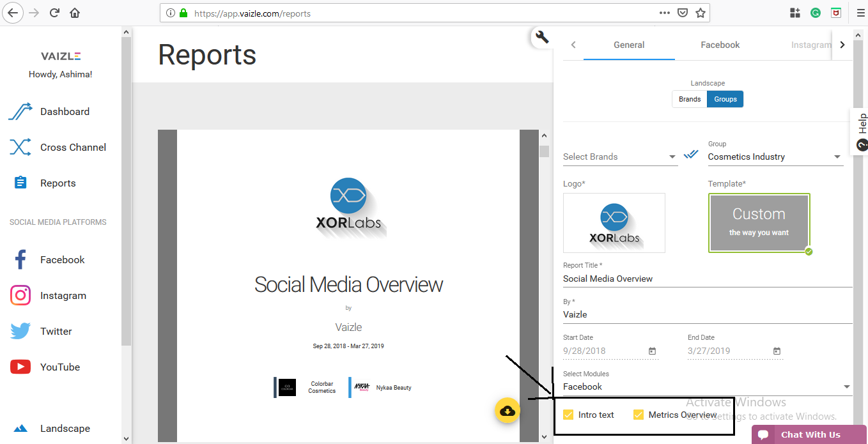Click the sidebar scroll down arrow

pos(126,438)
